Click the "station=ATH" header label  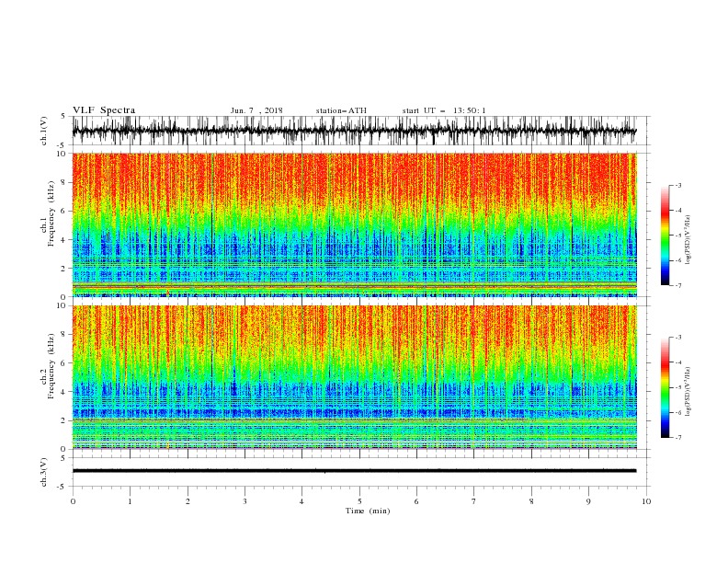click(x=341, y=110)
